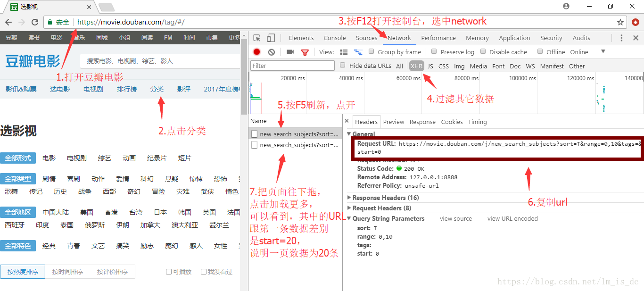This screenshot has height=291, width=644.
Task: Click the browser back arrow
Action: [8, 22]
